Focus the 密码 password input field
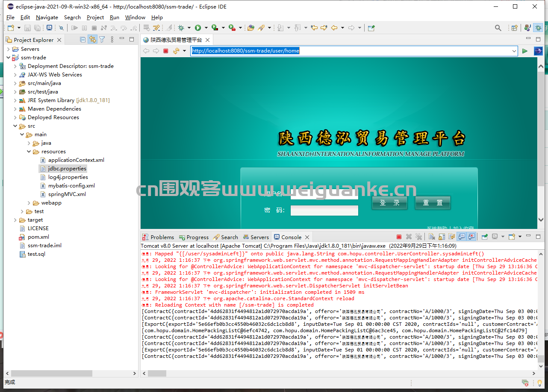The height and width of the screenshot is (392, 548). click(324, 211)
